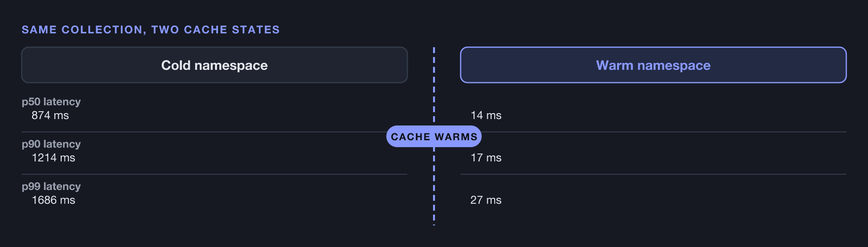
Task: Switch to the Warm namespace tab
Action: (653, 65)
